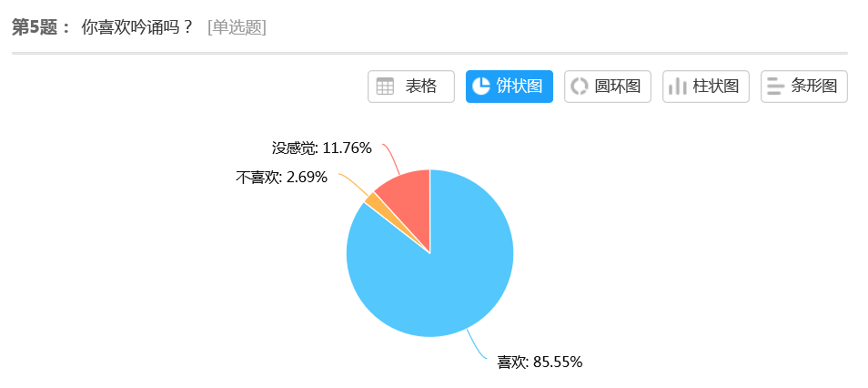Screen dimensions: 868x388
Task: Switch to 表格 table view
Action: point(421,87)
